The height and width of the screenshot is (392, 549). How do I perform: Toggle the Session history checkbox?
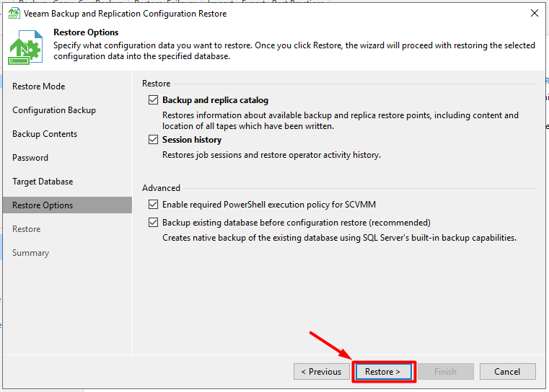click(154, 140)
